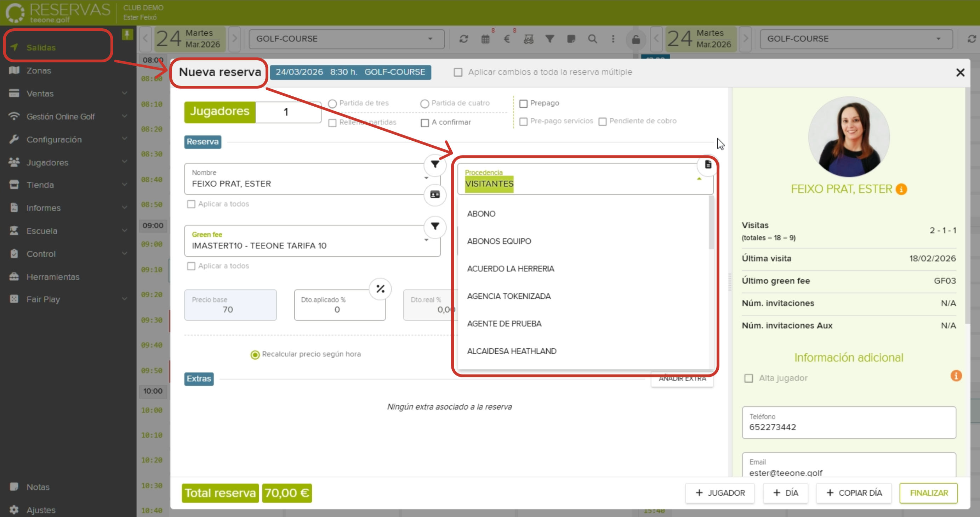Open Zonas in the sidebar
The width and height of the screenshot is (980, 517).
[x=39, y=71]
